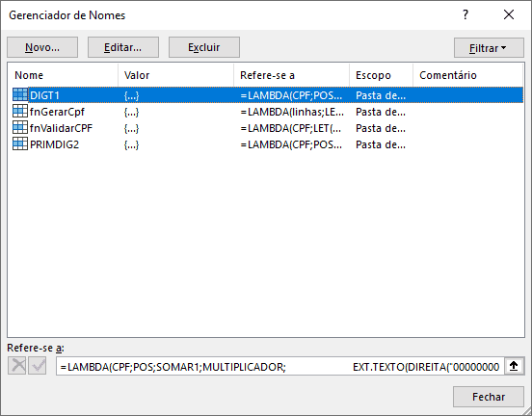This screenshot has width=532, height=416.
Task: Click the fnGerarCpf table icon
Action: pyautogui.click(x=20, y=111)
